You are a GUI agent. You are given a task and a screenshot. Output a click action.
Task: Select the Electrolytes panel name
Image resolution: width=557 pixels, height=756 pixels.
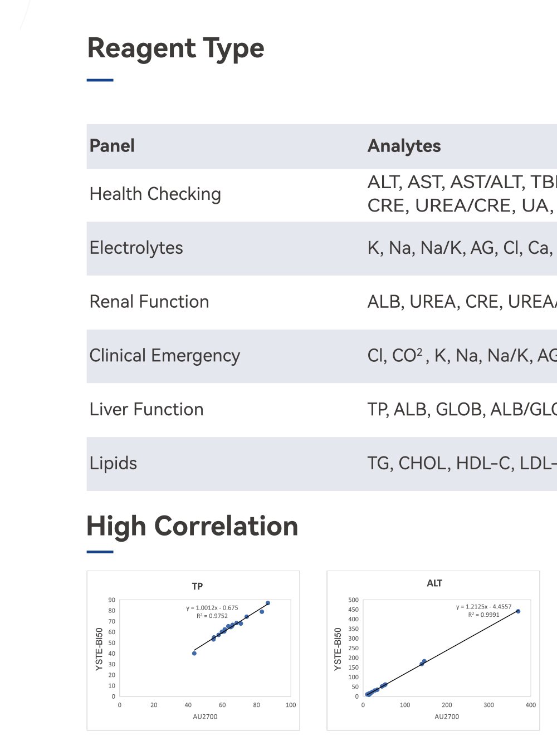click(136, 248)
